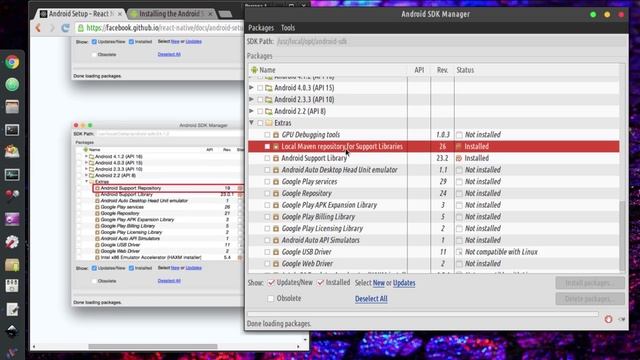Image resolution: width=640 pixels, height=360 pixels.
Task: Expand the Android 2.2 (API 8) node
Action: point(251,111)
